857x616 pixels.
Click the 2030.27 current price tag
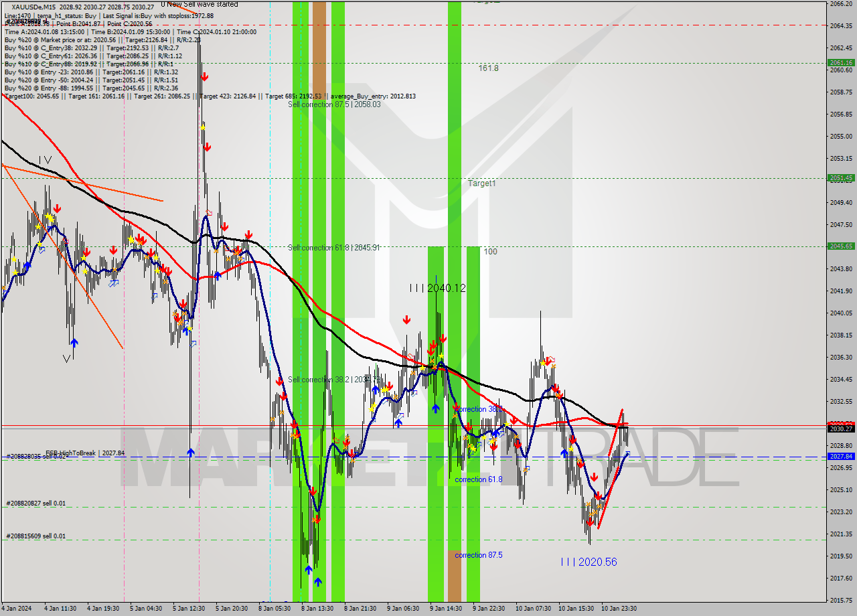click(840, 429)
